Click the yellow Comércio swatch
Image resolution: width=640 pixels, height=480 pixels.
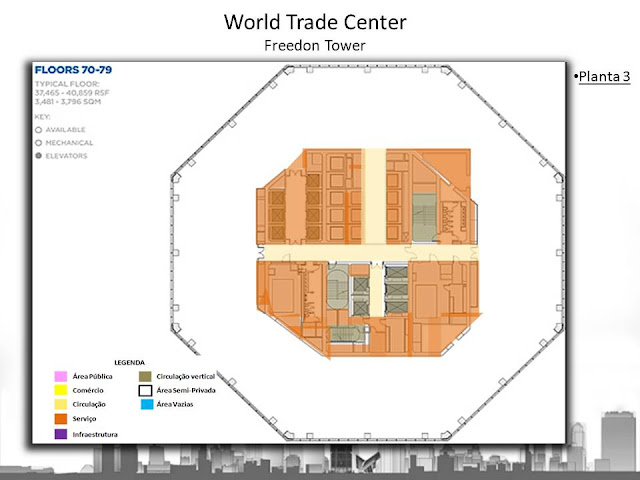tap(61, 390)
